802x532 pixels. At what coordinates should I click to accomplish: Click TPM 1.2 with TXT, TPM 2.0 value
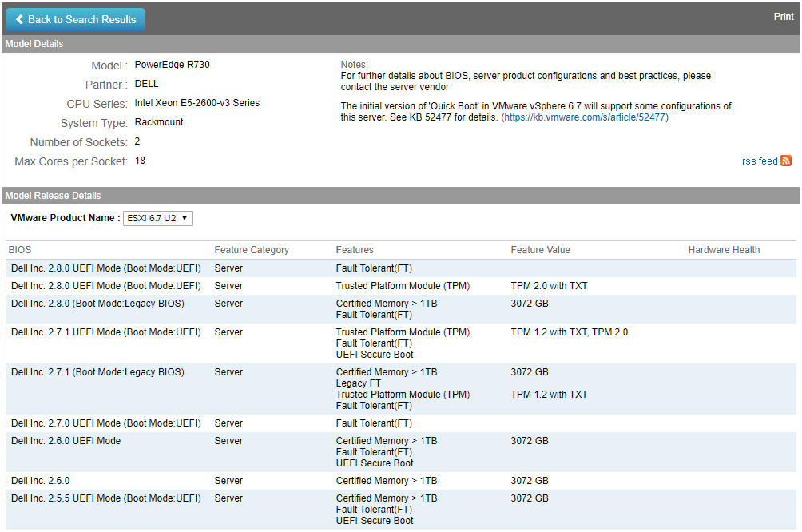tap(570, 332)
